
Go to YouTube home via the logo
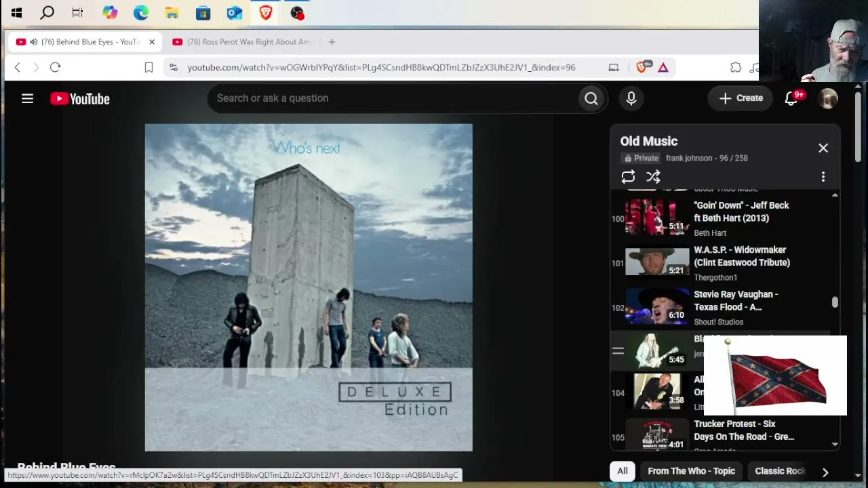pyautogui.click(x=80, y=99)
